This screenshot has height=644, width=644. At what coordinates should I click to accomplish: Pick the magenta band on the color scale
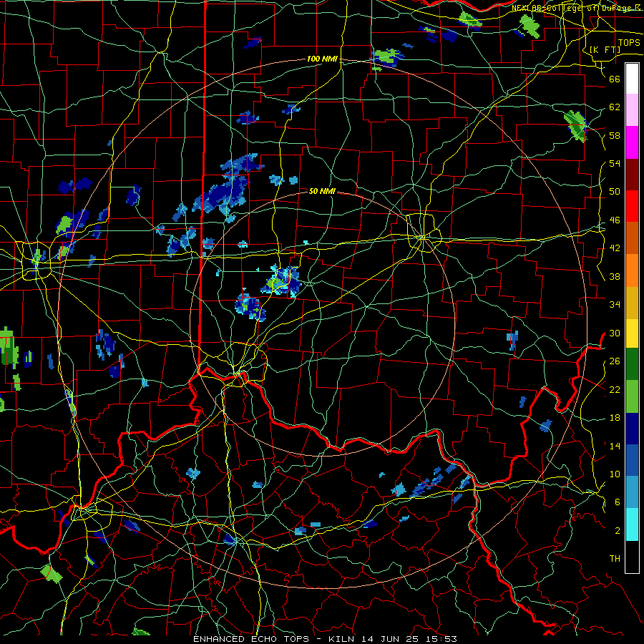[x=632, y=142]
